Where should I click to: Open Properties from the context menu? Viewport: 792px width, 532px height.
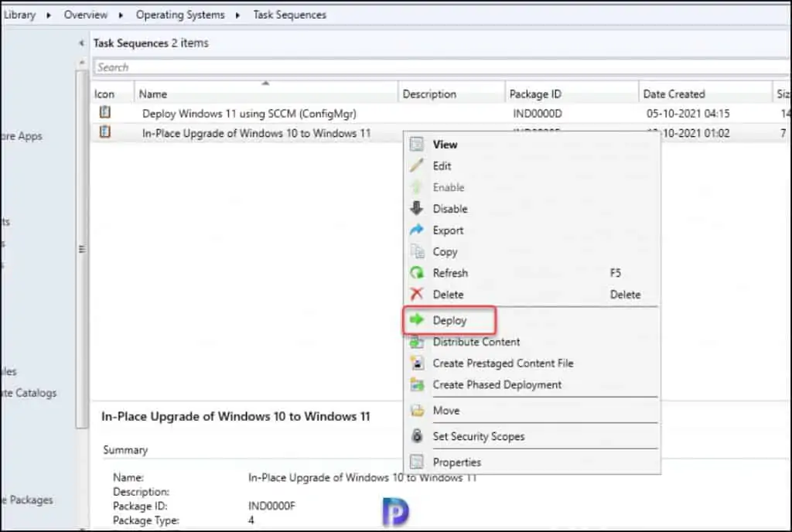[532, 462]
